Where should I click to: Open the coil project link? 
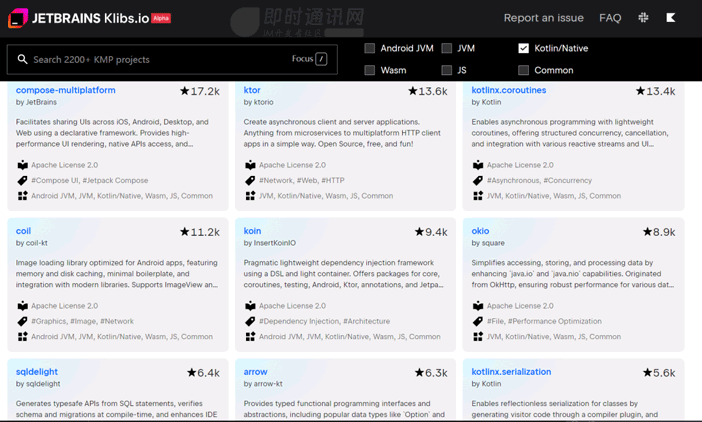click(x=23, y=231)
